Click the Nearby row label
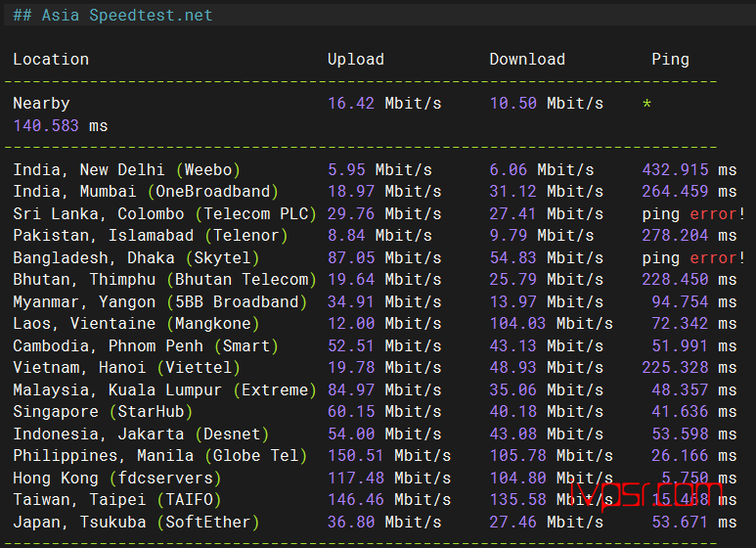The width and height of the screenshot is (756, 548). 41,103
